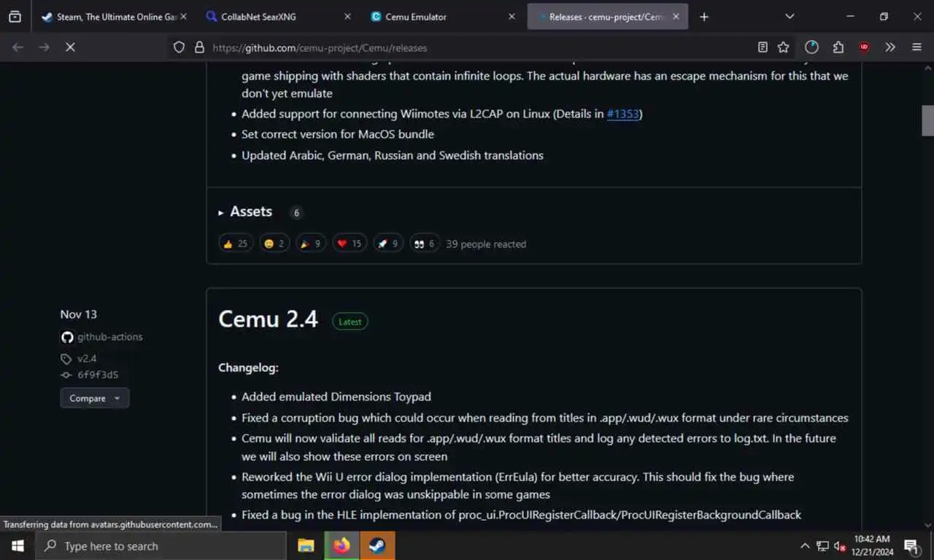Screen dimensions: 934x560
Task: Show more tools overflow chevron
Action: coord(890,47)
